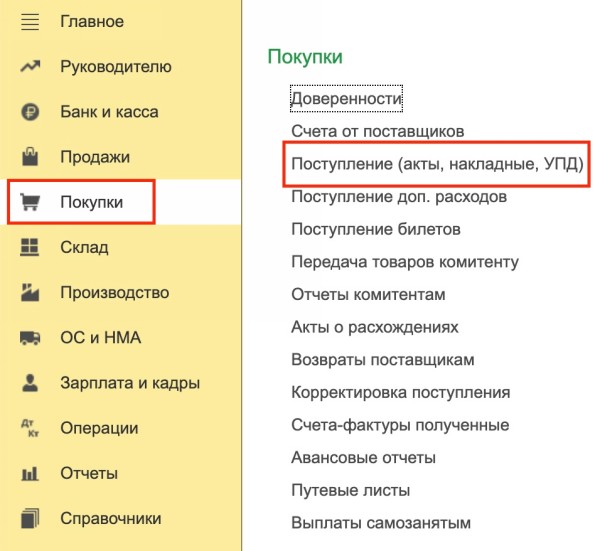Open the Продажи section label

[95, 157]
